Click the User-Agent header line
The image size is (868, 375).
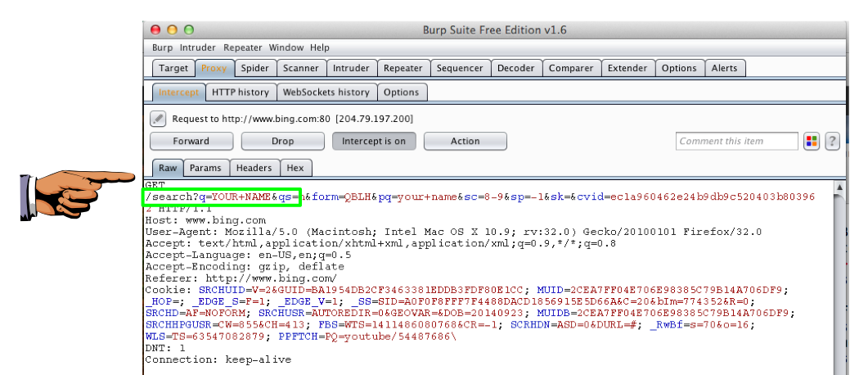click(453, 232)
